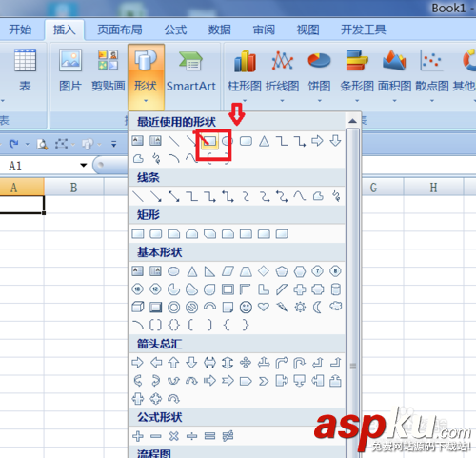The height and width of the screenshot is (458, 476).
Task: Select lightning bolt shape
Action: pyautogui.click(x=282, y=307)
